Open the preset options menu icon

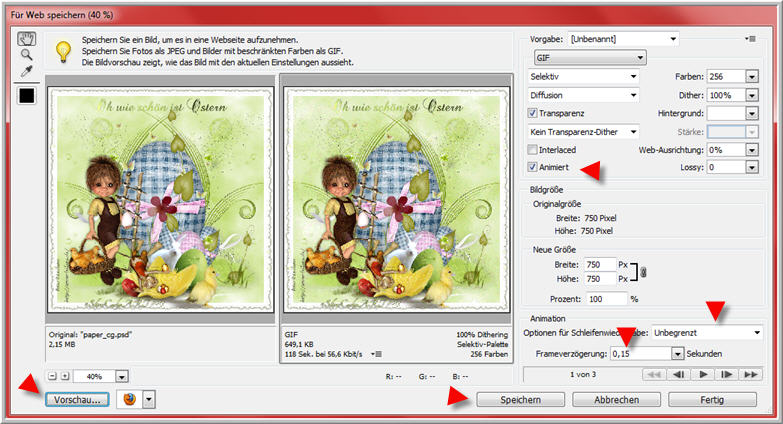coord(750,38)
